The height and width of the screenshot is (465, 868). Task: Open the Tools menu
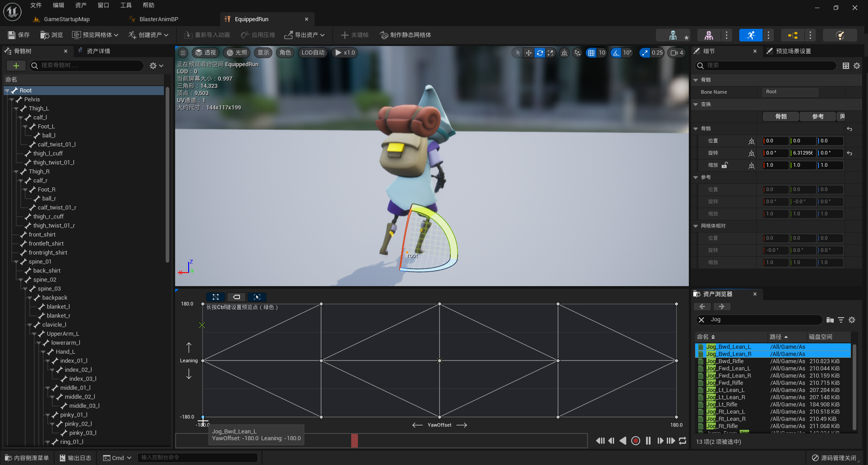(126, 5)
